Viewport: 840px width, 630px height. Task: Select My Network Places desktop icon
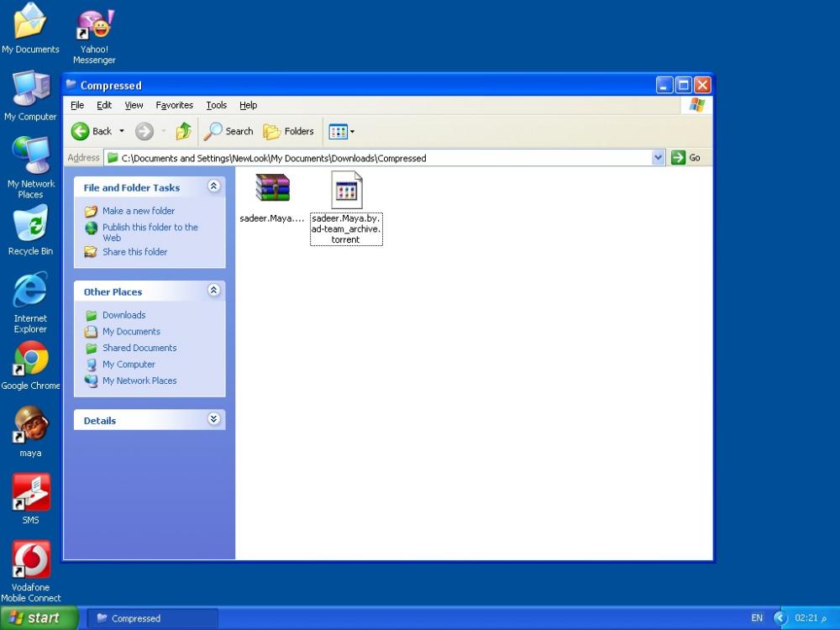[x=30, y=167]
